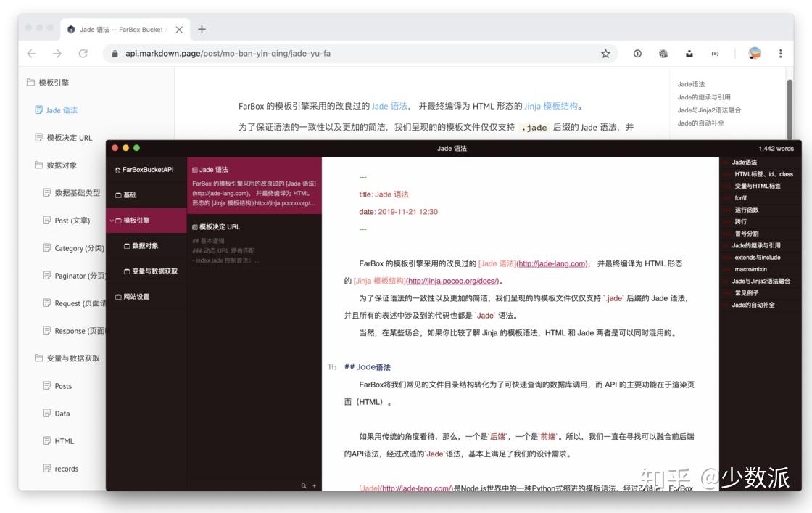The width and height of the screenshot is (812, 513).
Task: Click the info circle extension icon
Action: click(637, 54)
